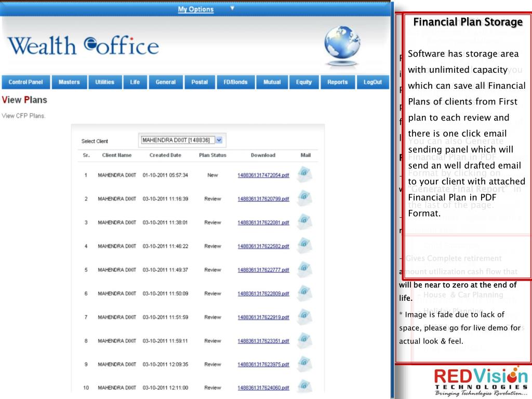Open the General menu
This screenshot has height=399, width=532.
point(166,82)
